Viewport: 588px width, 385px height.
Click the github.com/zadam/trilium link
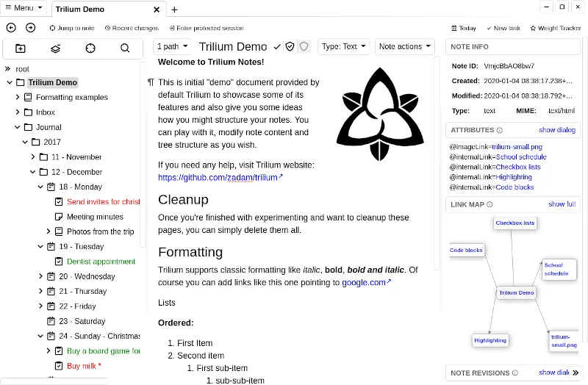(218, 178)
